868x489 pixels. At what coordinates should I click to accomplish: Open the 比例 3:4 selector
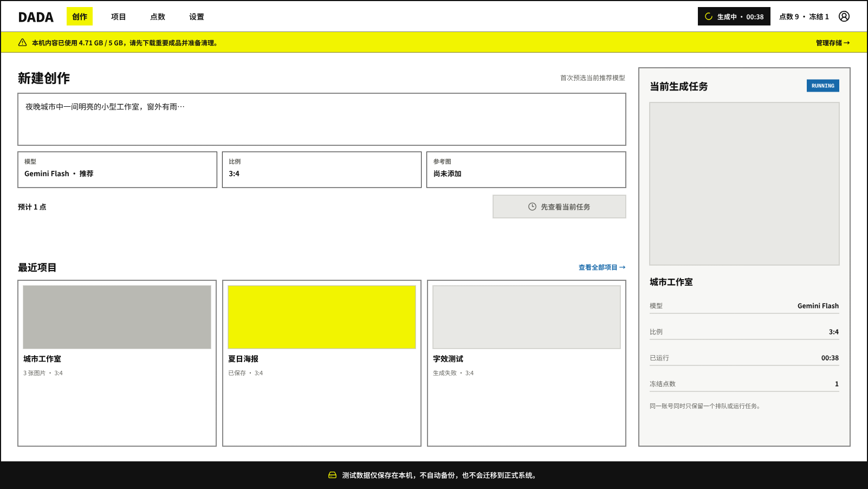322,170
